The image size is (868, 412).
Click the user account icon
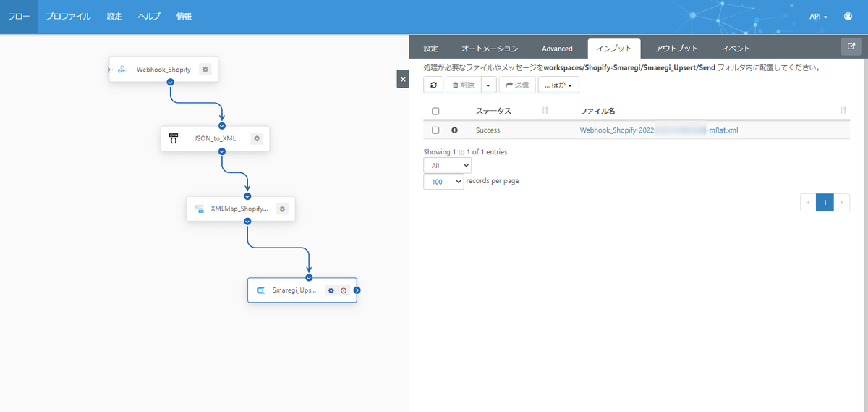click(848, 16)
